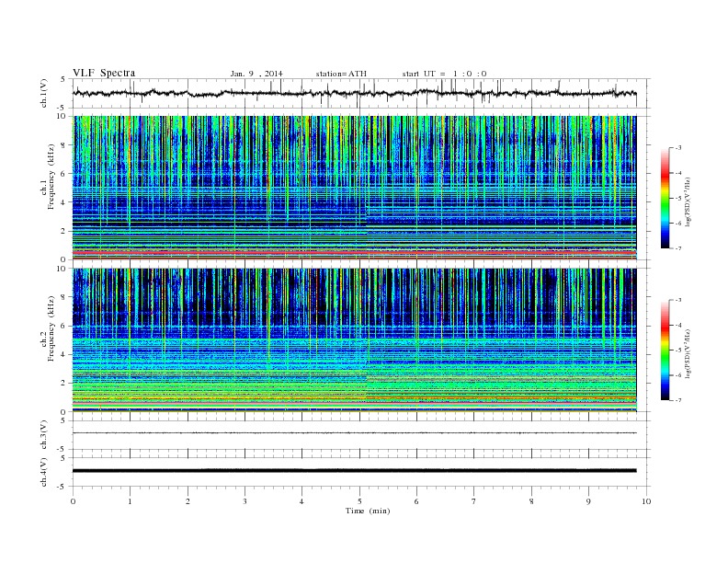Click the color scale bar beside ch.2 spectrogram
This screenshot has width=728, height=563.
(x=665, y=350)
